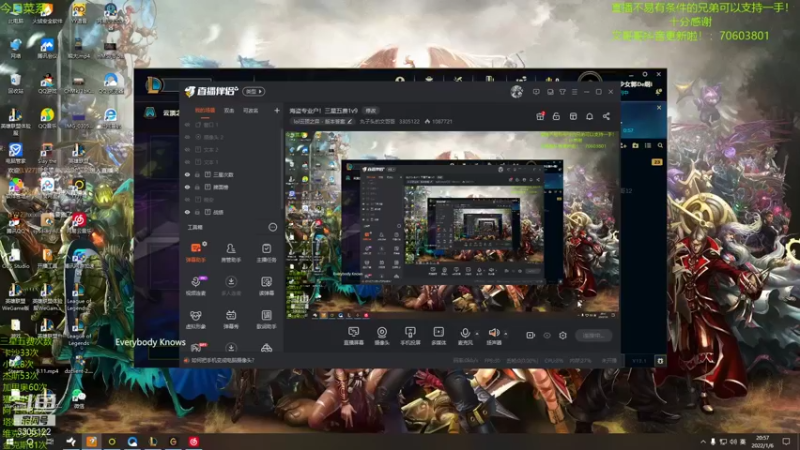Open the 主播任务 tool

pos(266,252)
